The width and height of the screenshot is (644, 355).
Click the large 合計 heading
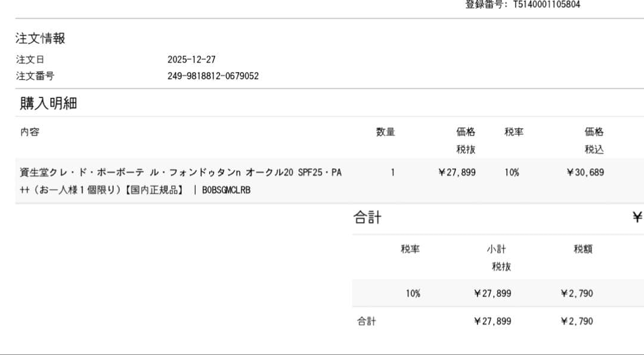click(367, 218)
